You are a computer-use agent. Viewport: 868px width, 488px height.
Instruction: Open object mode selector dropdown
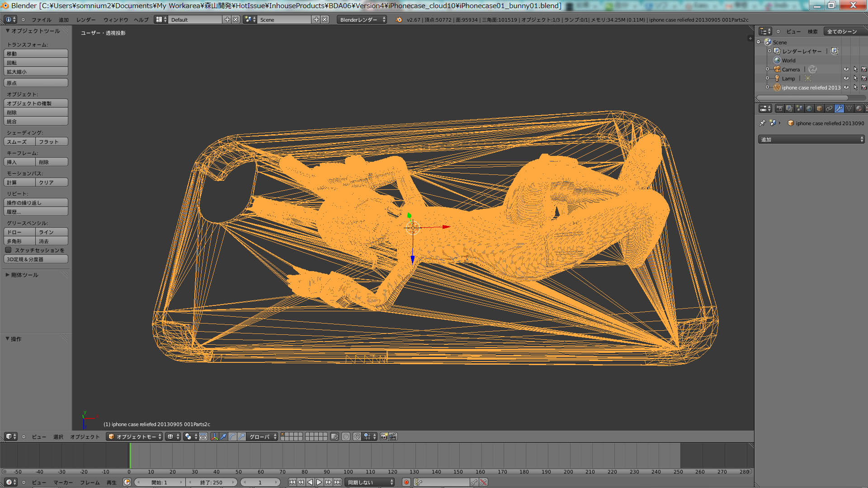134,436
